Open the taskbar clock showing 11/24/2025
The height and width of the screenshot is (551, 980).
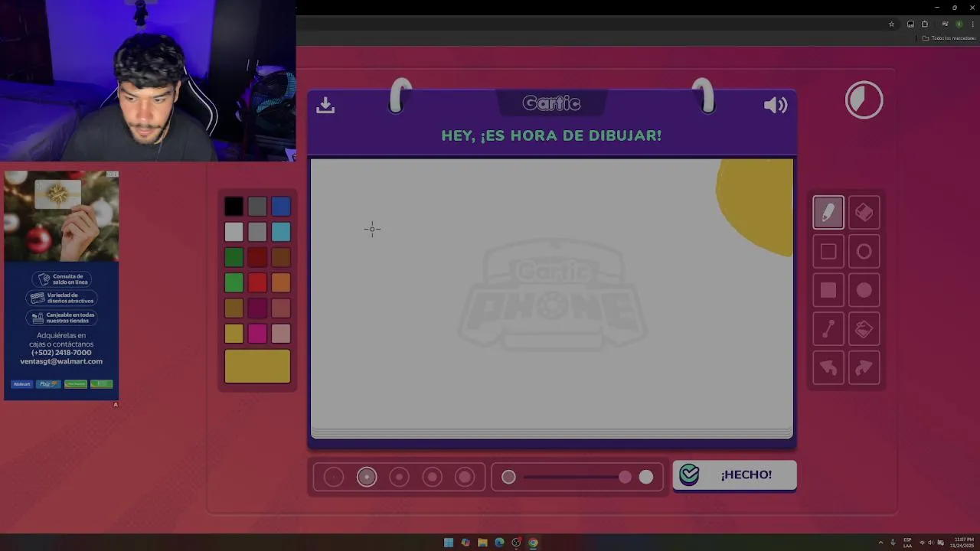pyautogui.click(x=963, y=543)
